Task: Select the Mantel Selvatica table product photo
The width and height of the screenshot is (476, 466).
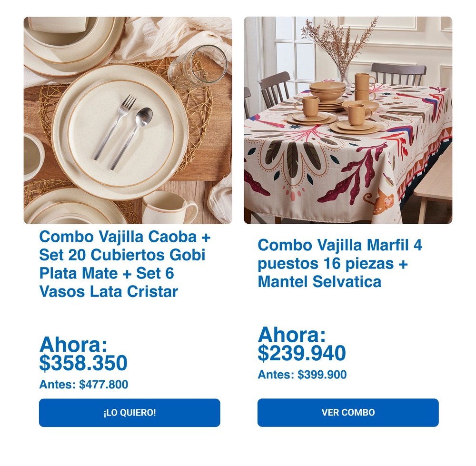Action: pos(348,120)
